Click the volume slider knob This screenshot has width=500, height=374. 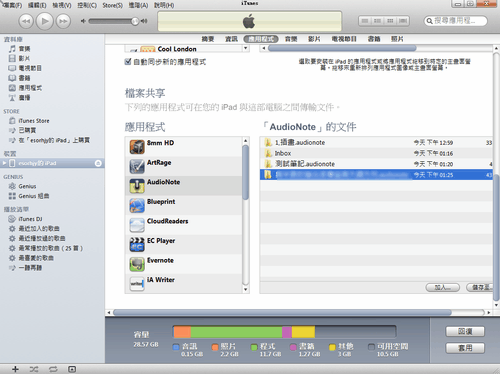135,21
